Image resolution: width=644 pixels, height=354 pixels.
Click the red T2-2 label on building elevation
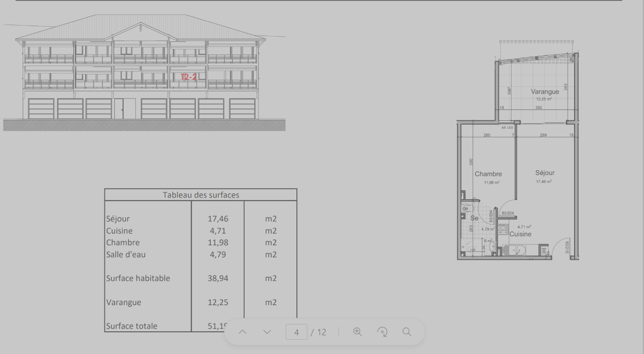189,77
